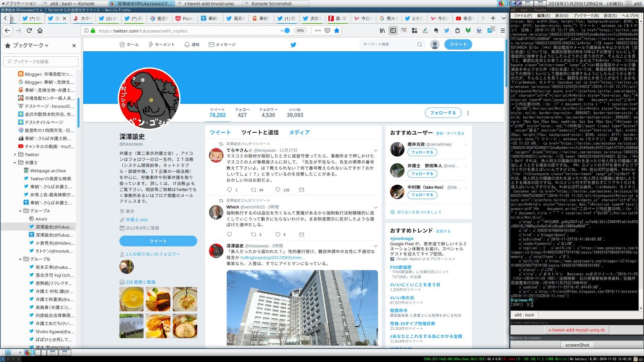Click the clipboard extension icon in toolbar
Screen dimensions: 644x362
[x=457, y=31]
